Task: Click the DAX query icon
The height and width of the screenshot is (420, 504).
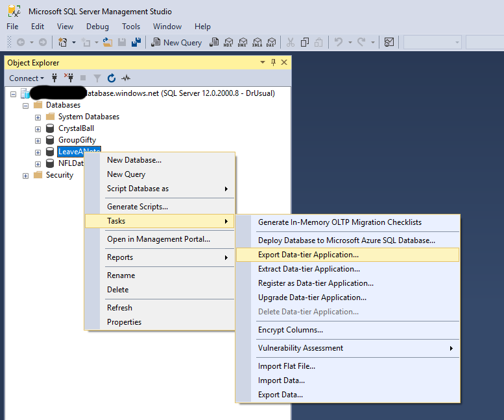Action: pos(271,42)
